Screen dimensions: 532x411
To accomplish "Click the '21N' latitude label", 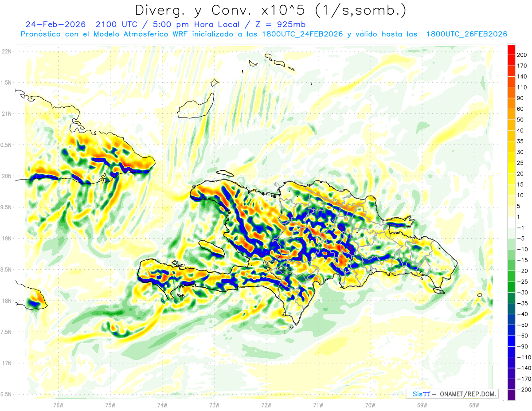I will click(x=7, y=114).
